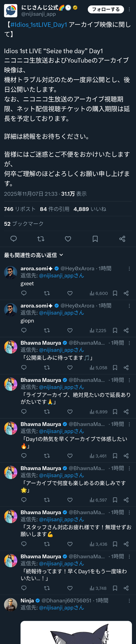Viewport: 136px width, 644px height.
Task: Like the main nijisanji post
Action: click(68, 239)
